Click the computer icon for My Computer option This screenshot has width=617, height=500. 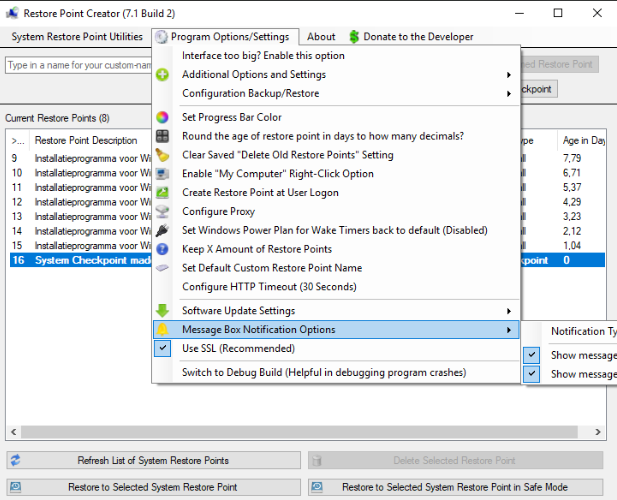pos(163,174)
